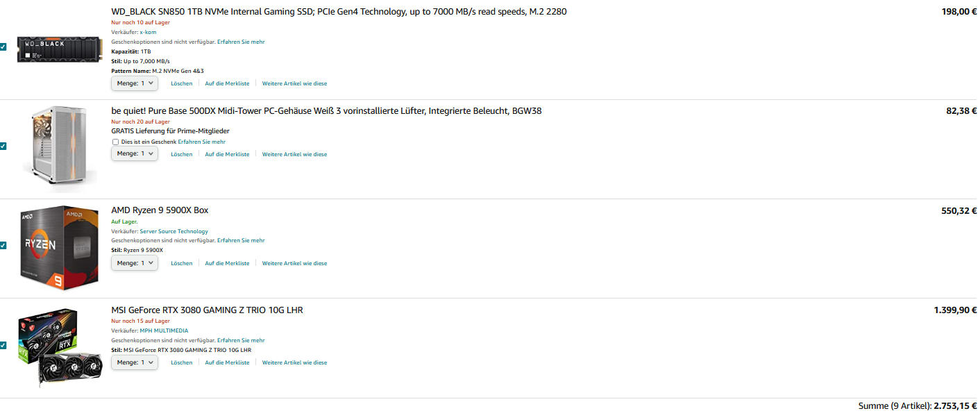Select the 198,00 € price text
The width and height of the screenshot is (980, 420).
[x=959, y=12]
